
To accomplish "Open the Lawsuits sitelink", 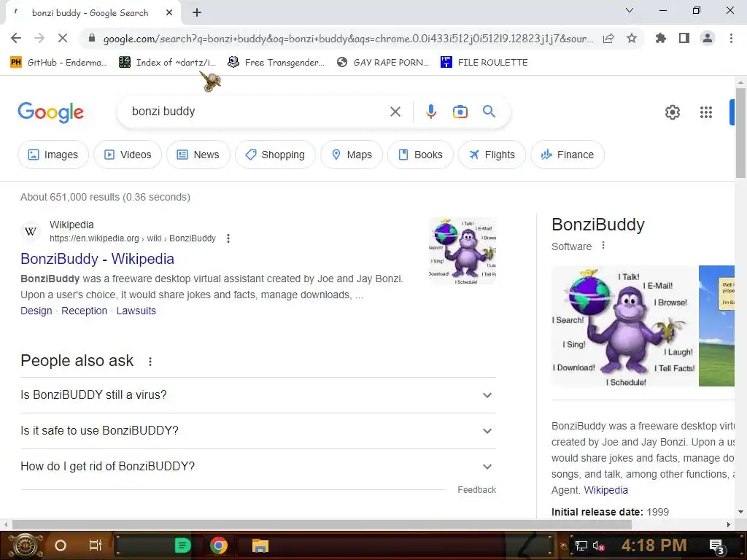I will (x=136, y=311).
